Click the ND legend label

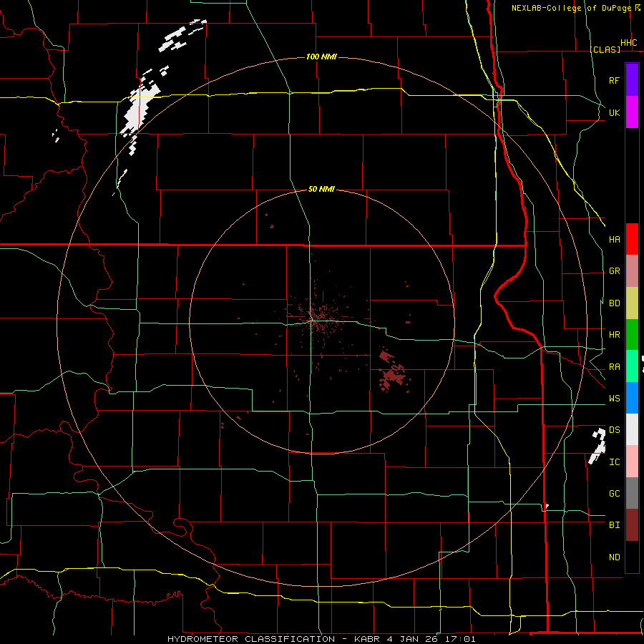tap(614, 557)
